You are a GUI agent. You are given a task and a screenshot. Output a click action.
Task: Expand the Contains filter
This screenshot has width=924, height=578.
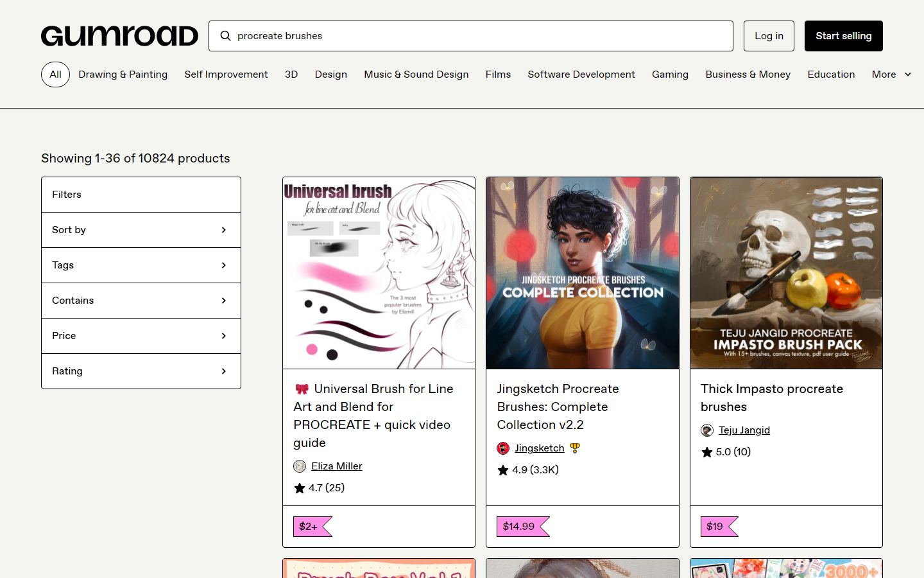point(141,301)
